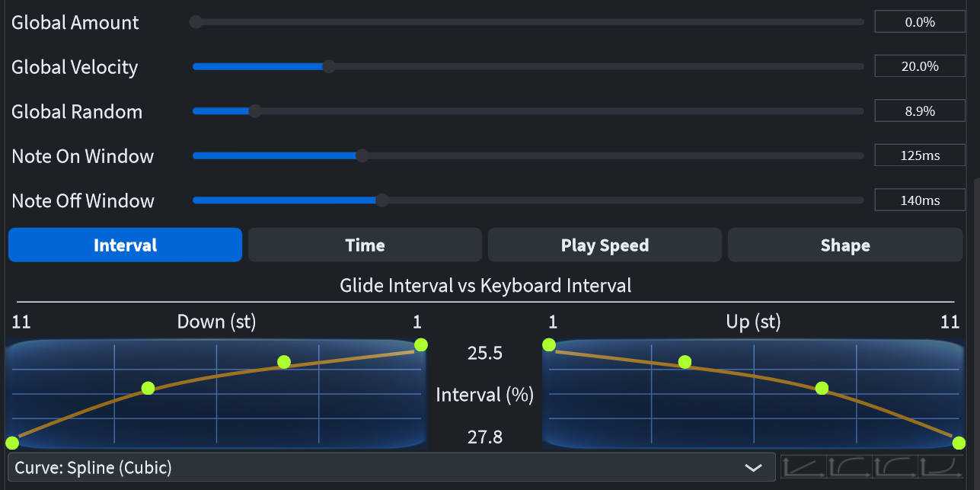Open the Curve: Spline (Cubic) dropdown
The width and height of the screenshot is (980, 490).
click(x=391, y=467)
